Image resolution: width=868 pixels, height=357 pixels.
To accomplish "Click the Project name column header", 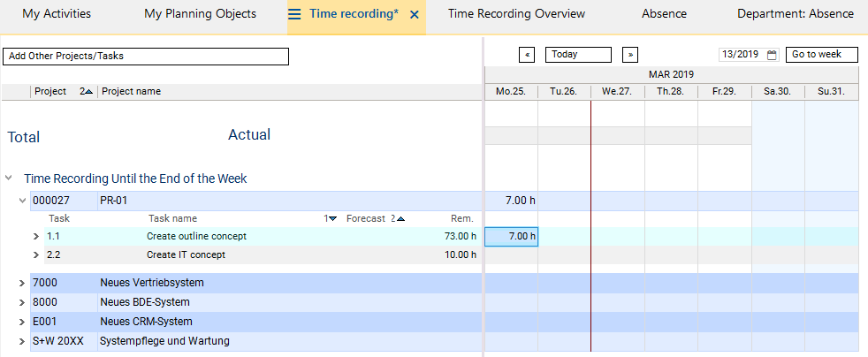I will pyautogui.click(x=131, y=91).
